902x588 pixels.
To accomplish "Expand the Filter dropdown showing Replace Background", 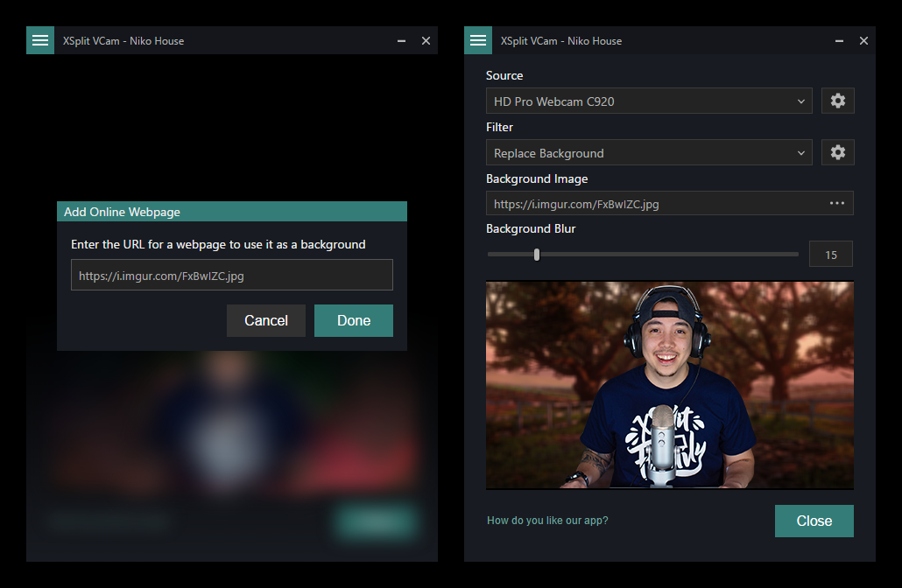I will [649, 153].
